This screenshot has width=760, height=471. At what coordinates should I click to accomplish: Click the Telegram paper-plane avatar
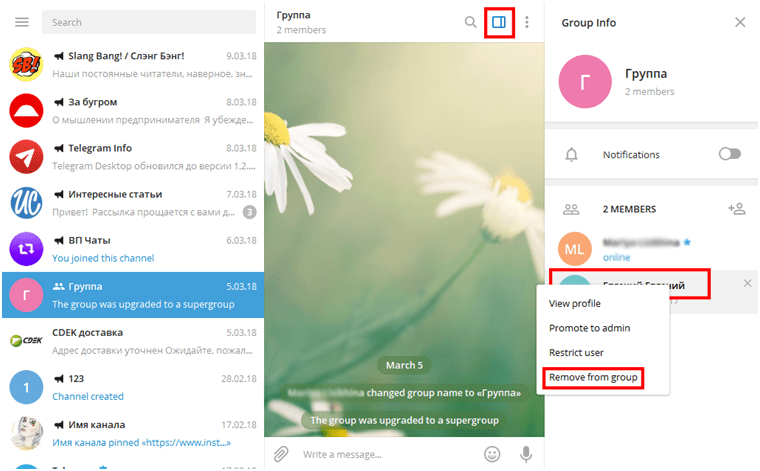pyautogui.click(x=26, y=157)
